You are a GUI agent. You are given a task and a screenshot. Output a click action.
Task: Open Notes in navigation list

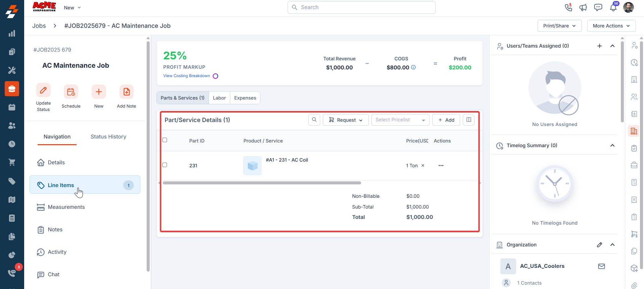[x=85, y=230]
